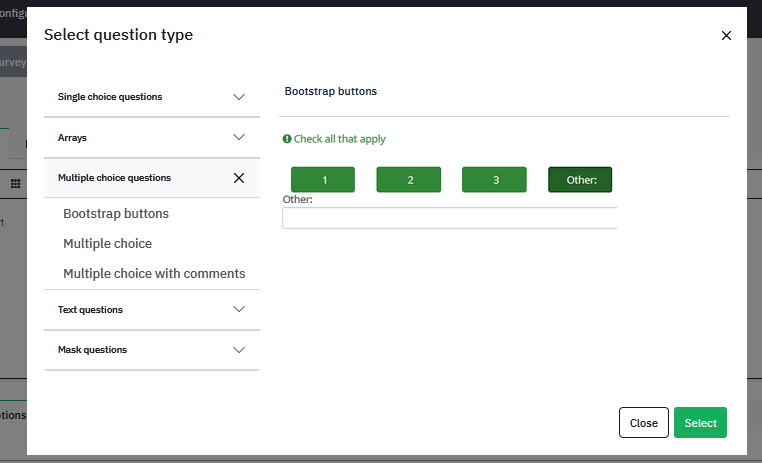The height and width of the screenshot is (463, 762).
Task: Expand the Arrays section chevron
Action: pyautogui.click(x=239, y=137)
